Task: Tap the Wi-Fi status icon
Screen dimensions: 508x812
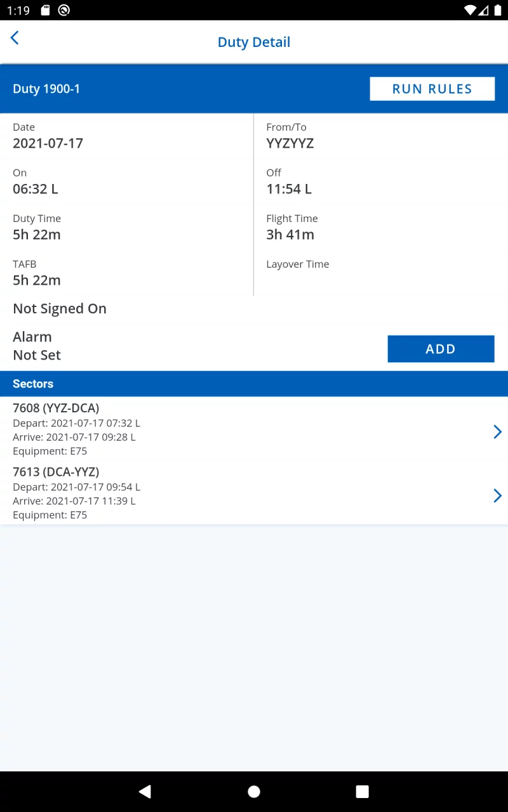Action: pos(470,10)
